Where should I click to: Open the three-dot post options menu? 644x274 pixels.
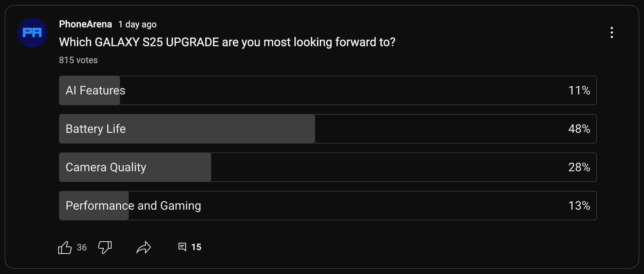pyautogui.click(x=612, y=32)
